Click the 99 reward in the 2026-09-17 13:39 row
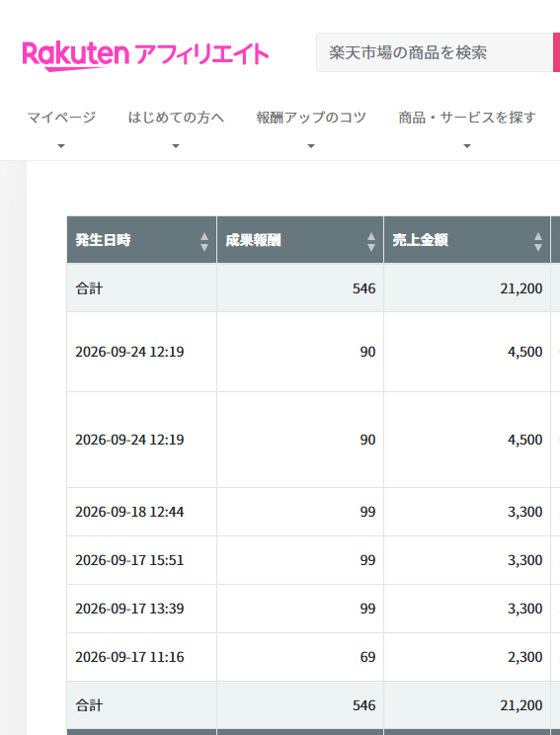Screen dimensions: 560x735 [x=300, y=609]
